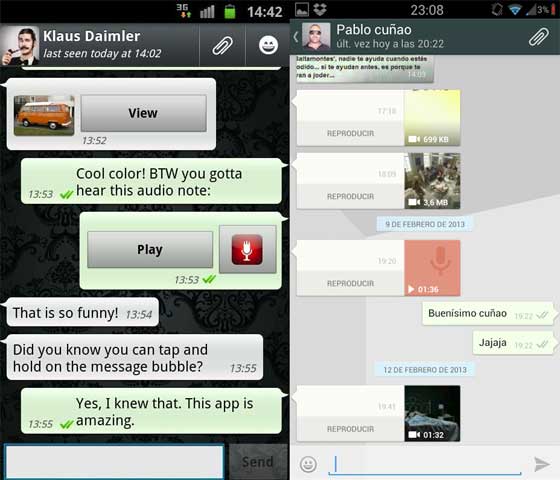Tap the cut-off message above the 699 KB video
Screen dimensions: 560x480
[364, 69]
